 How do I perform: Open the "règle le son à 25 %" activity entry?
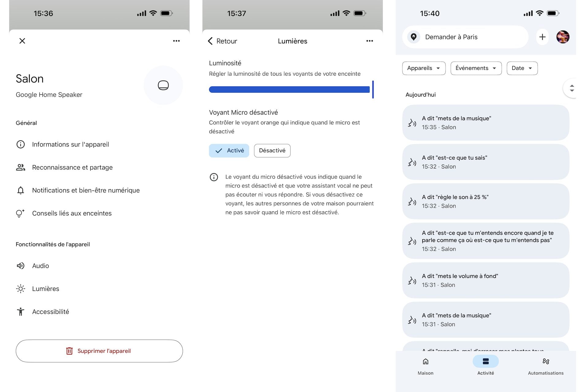coord(486,201)
